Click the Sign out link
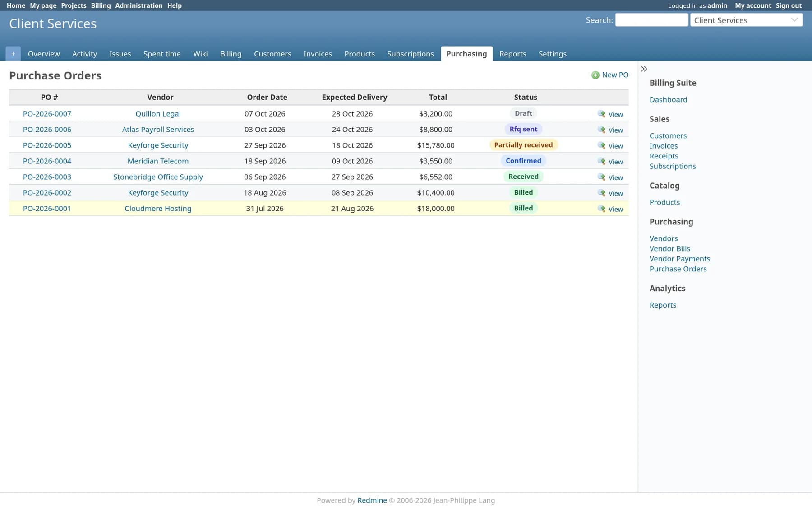This screenshot has width=812, height=508. (789, 5)
